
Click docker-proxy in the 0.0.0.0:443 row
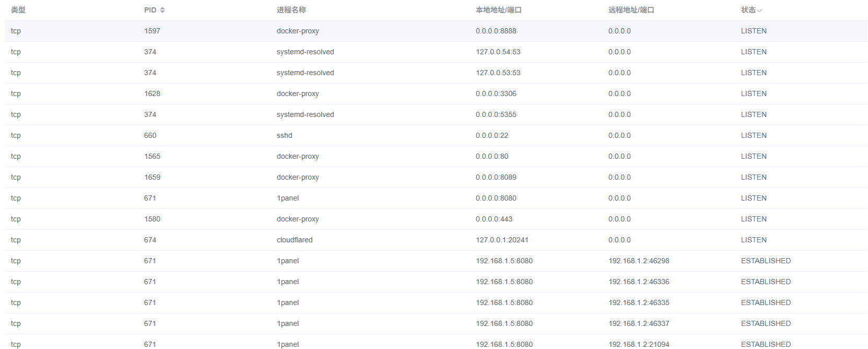click(298, 219)
